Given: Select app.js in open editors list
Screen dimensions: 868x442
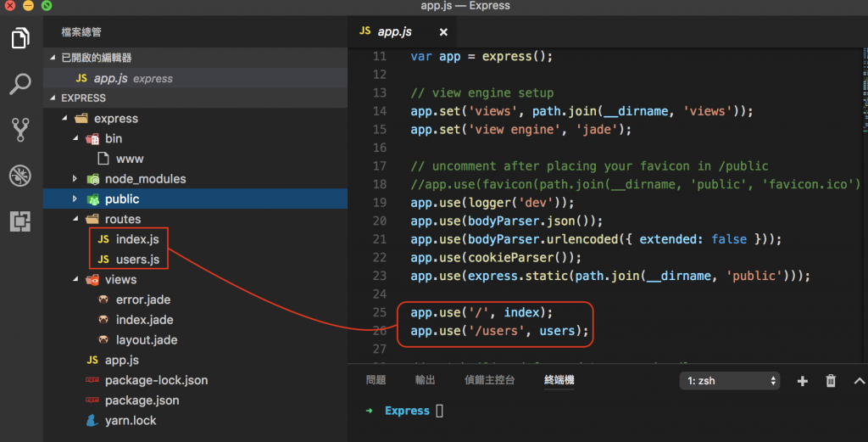Looking at the screenshot, I should pos(196,78).
